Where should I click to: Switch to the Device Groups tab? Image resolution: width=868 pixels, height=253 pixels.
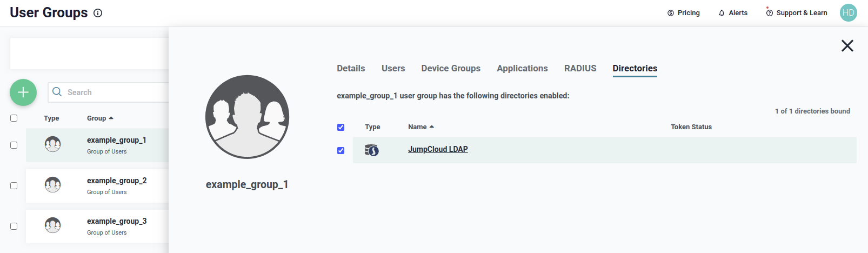pyautogui.click(x=451, y=69)
